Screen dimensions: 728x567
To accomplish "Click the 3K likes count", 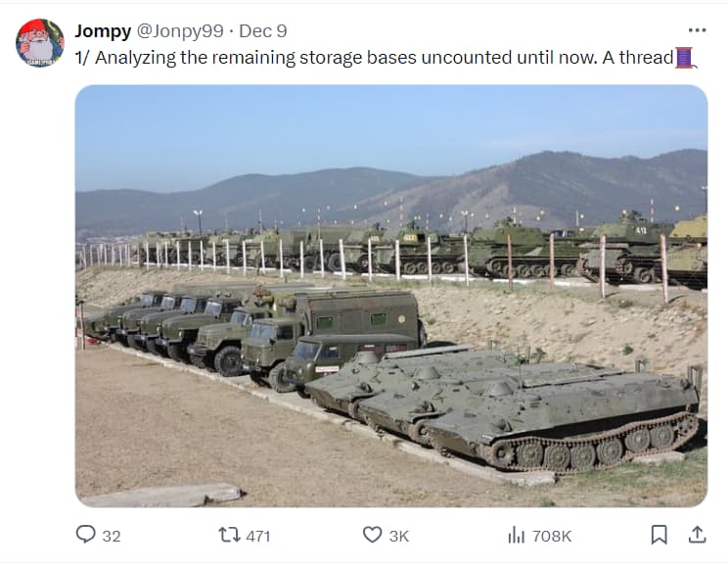I will coord(399,537).
